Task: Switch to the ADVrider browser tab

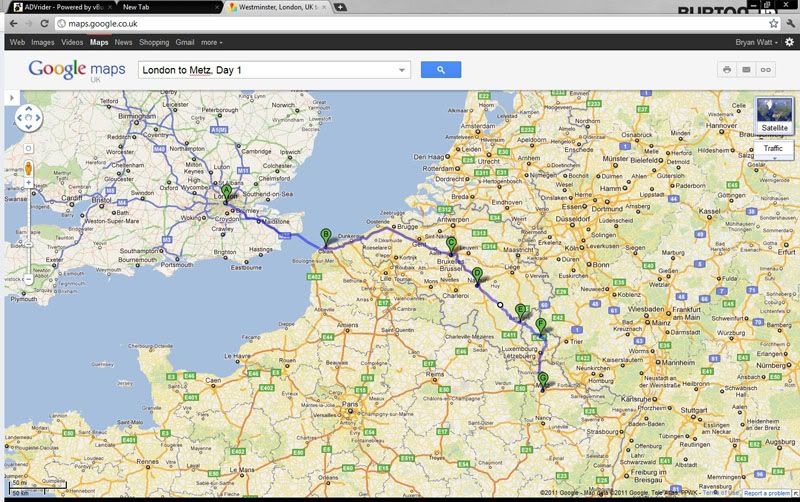Action: pos(63,7)
